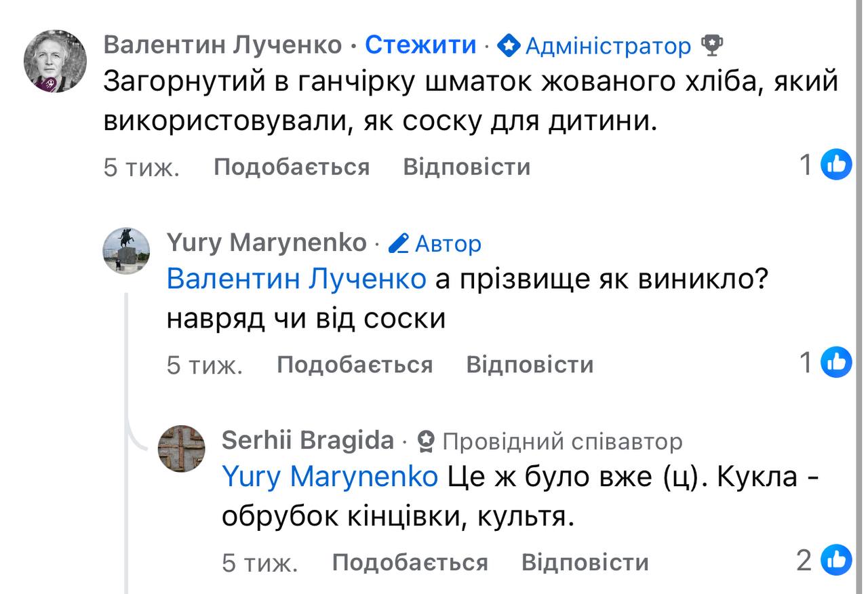Image resolution: width=868 pixels, height=594 pixels.
Task: Follow Валентин Лученко via Стежити link
Action: pyautogui.click(x=420, y=45)
